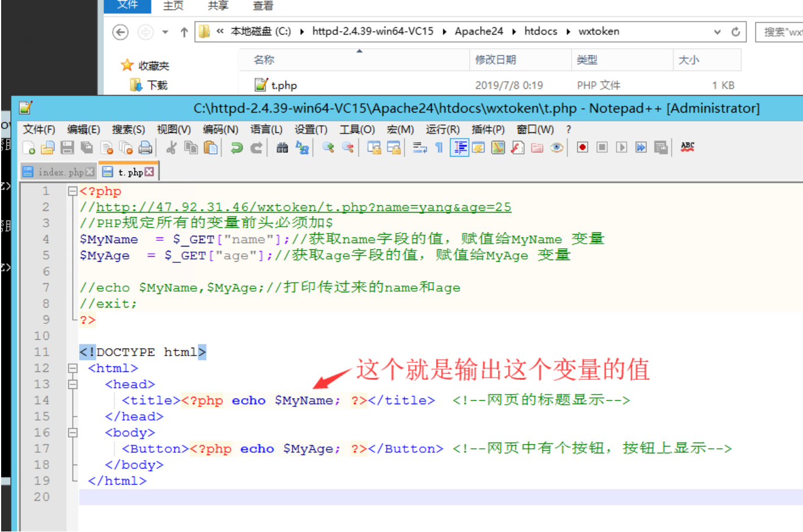Close the t.php tab with its X
This screenshot has width=803, height=532.
(149, 172)
